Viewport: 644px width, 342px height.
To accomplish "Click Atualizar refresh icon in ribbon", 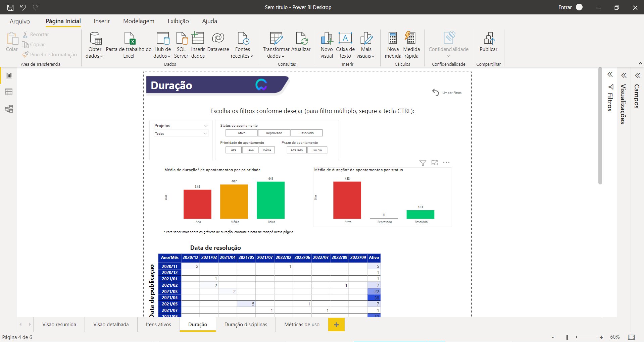I will click(301, 39).
